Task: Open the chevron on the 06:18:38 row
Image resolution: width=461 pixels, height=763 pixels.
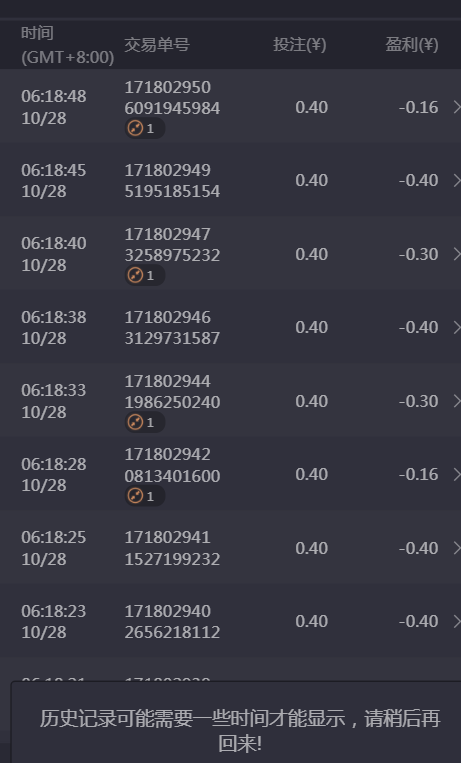Action: coord(457,327)
